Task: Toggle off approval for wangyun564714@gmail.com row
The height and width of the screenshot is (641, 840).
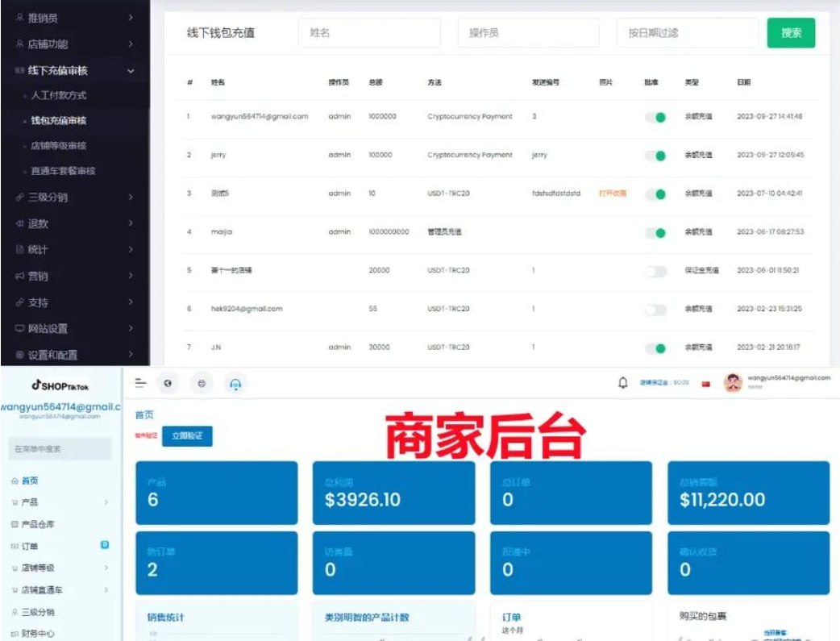Action: [655, 117]
